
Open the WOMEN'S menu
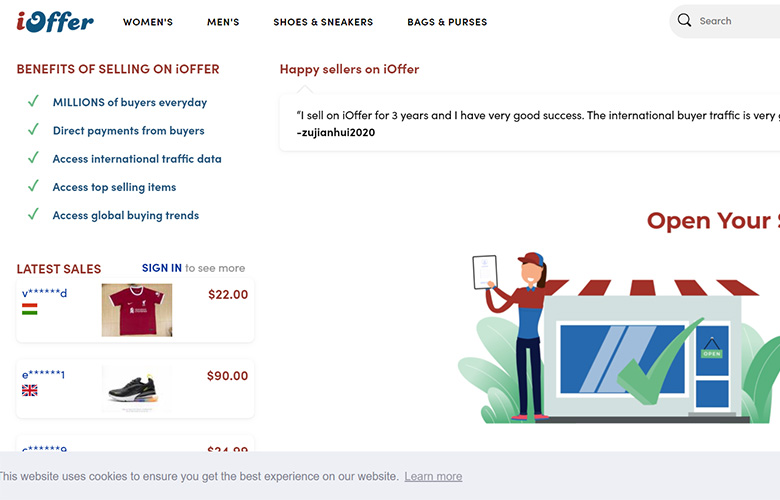148,22
